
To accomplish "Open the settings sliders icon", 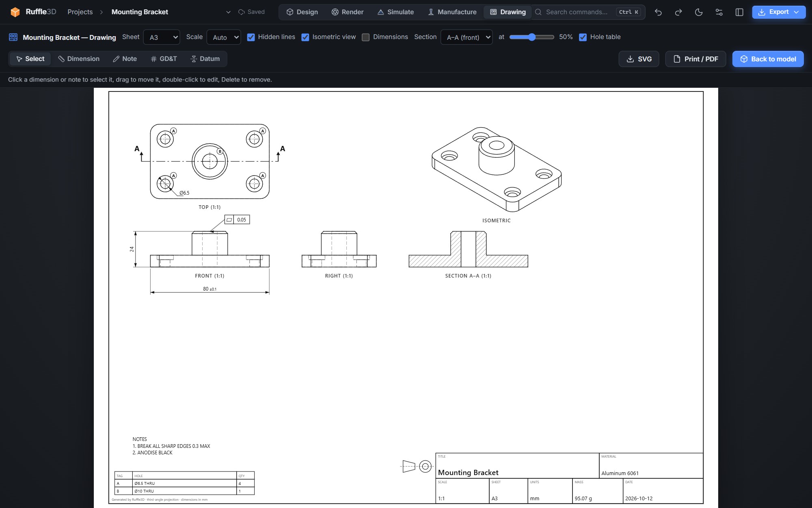I will point(719,12).
